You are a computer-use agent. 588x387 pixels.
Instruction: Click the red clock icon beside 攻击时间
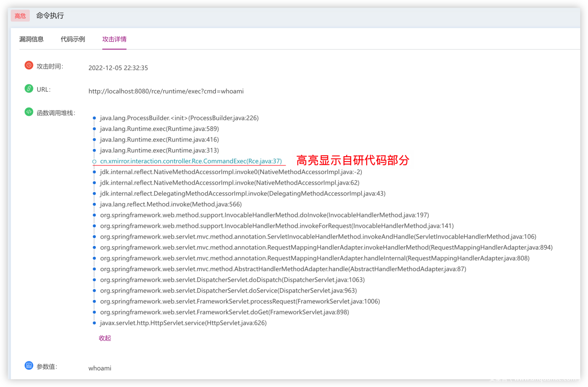pos(29,65)
